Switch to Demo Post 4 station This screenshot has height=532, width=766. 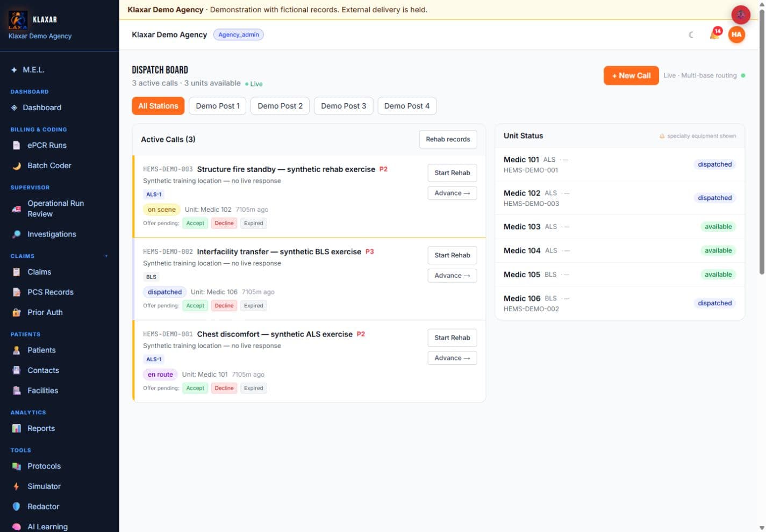point(407,106)
